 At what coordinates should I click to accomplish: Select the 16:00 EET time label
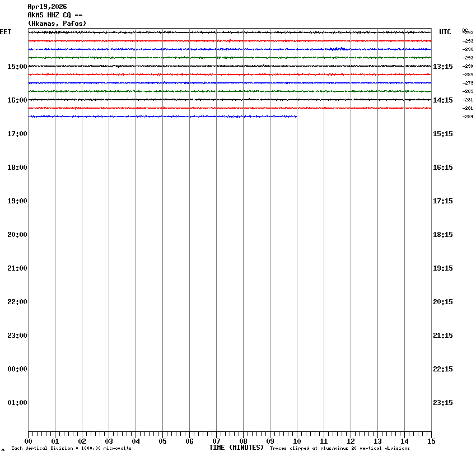[x=17, y=100]
